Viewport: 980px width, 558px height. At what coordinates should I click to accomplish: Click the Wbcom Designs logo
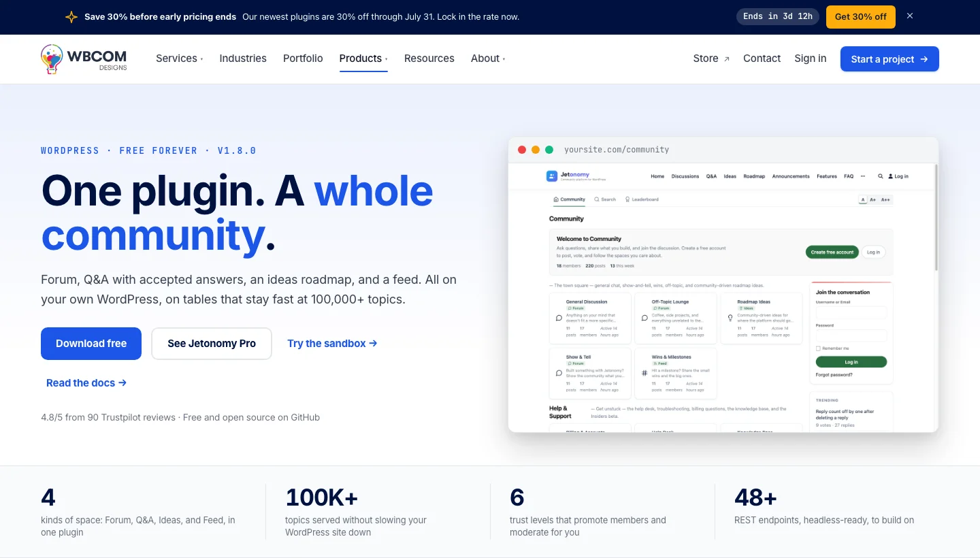[84, 59]
